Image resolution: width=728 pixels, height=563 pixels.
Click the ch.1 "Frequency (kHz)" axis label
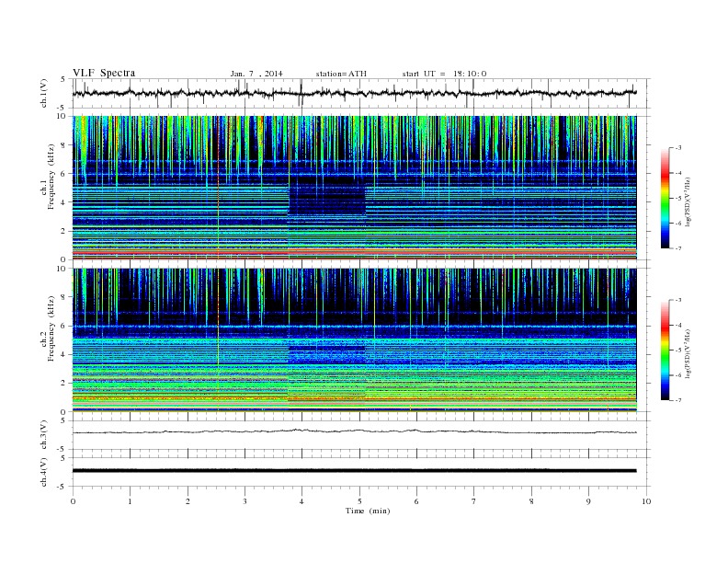pyautogui.click(x=51, y=177)
